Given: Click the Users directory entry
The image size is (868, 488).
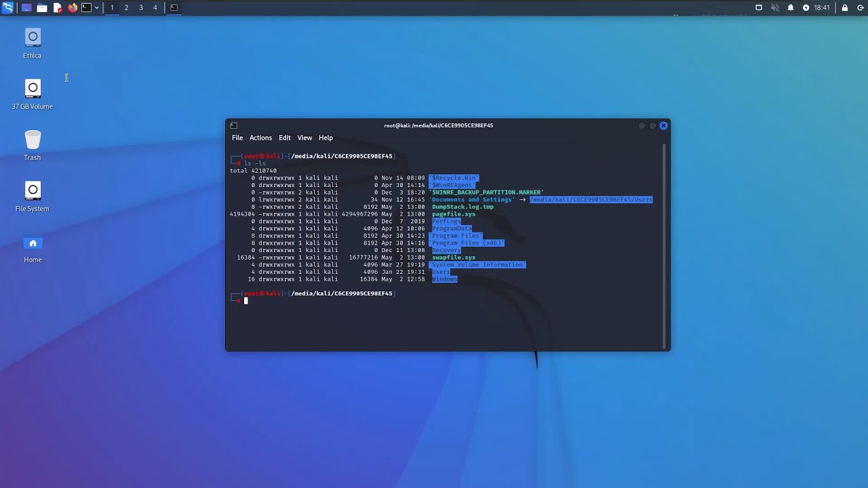Looking at the screenshot, I should point(441,272).
